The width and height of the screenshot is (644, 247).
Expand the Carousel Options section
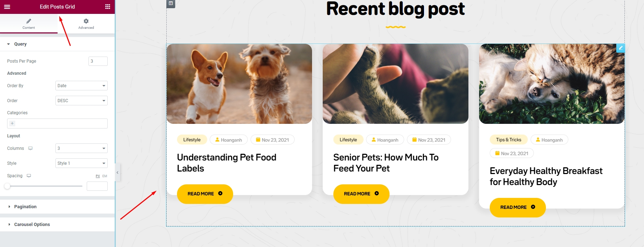[x=32, y=225]
